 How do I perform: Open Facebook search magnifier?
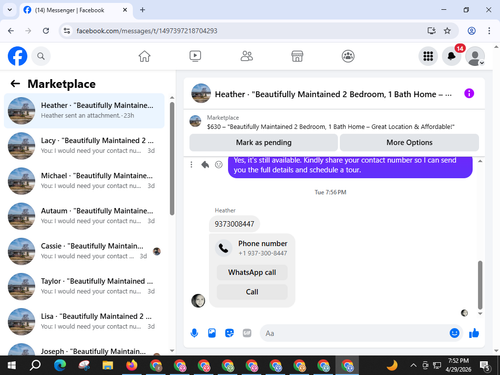[x=41, y=56]
